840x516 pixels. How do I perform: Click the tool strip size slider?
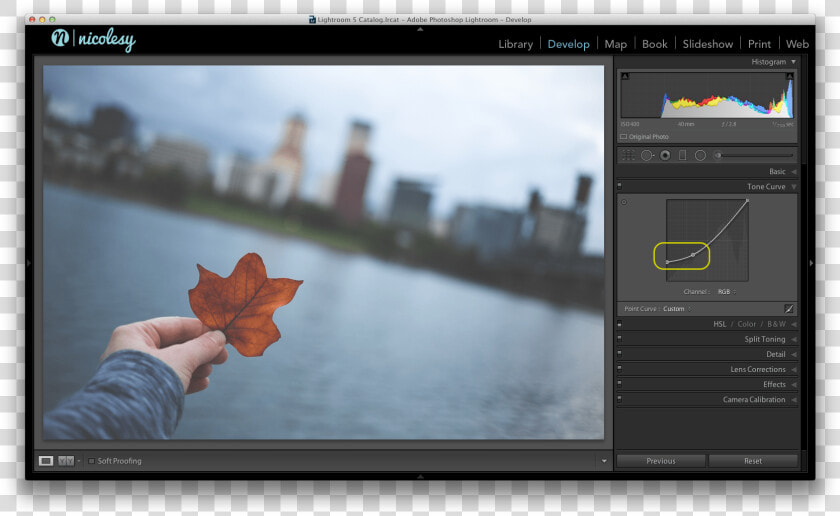point(756,155)
